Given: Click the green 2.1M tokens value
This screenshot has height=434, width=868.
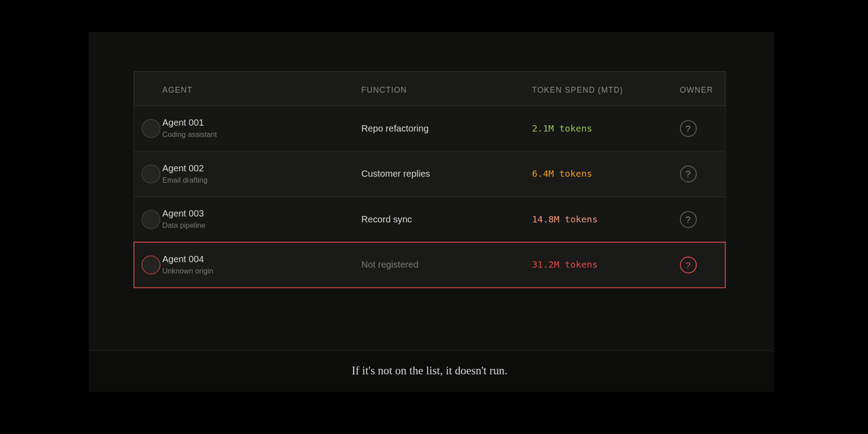Looking at the screenshot, I should pyautogui.click(x=562, y=129).
